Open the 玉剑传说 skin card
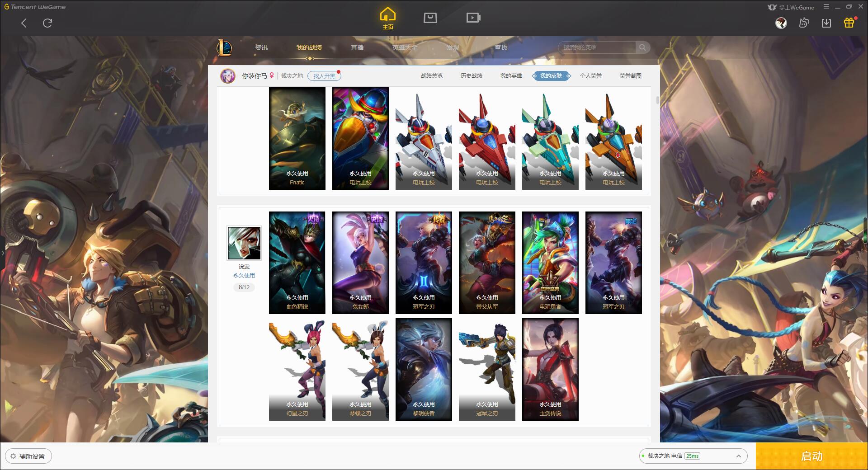This screenshot has height=470, width=868. [x=550, y=369]
